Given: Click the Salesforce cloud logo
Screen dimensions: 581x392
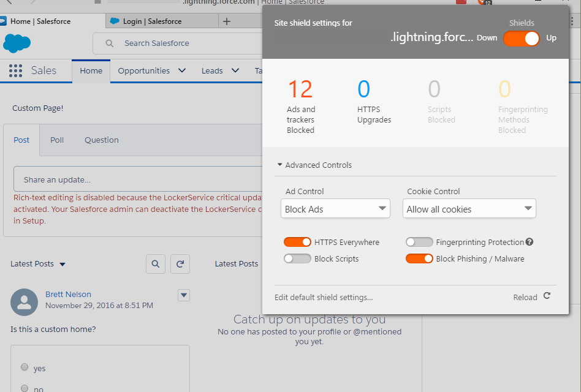Looking at the screenshot, I should 17,43.
